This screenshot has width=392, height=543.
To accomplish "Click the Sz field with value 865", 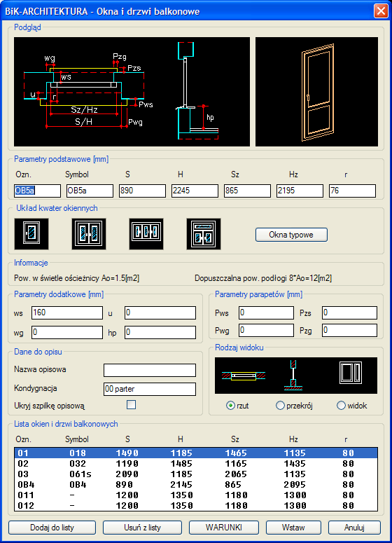I will click(247, 191).
